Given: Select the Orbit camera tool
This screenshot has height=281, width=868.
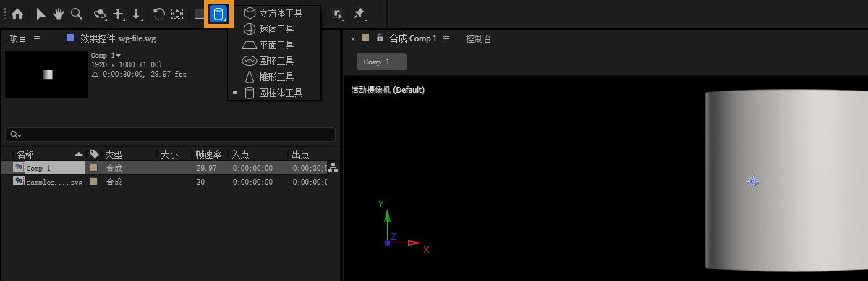Looking at the screenshot, I should 100,14.
